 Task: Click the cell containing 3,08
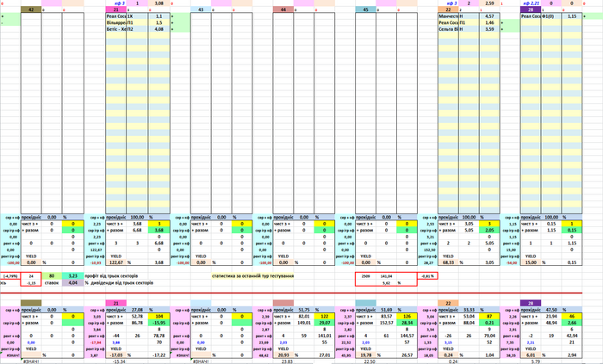tap(159, 3)
